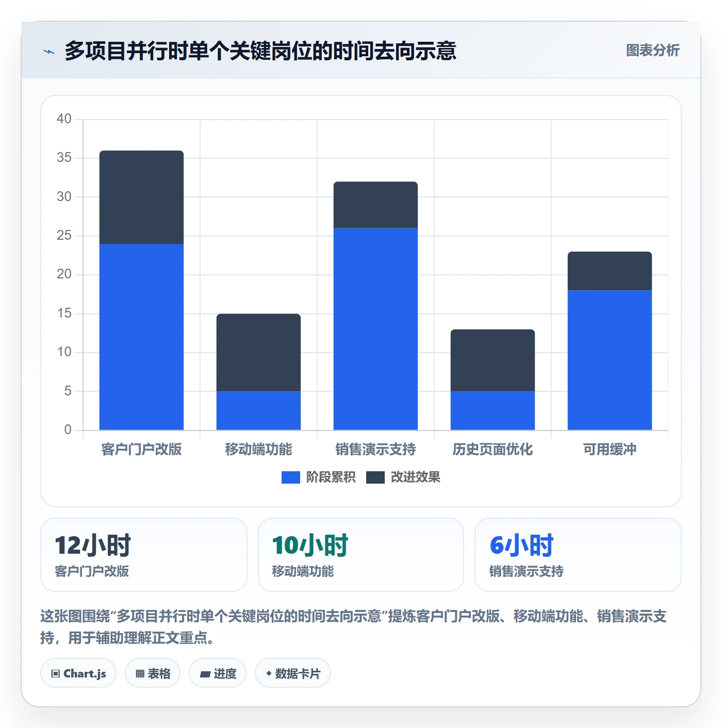Click the 可用缓冲 x-axis label
Screen dimensions: 722x728
tap(610, 450)
